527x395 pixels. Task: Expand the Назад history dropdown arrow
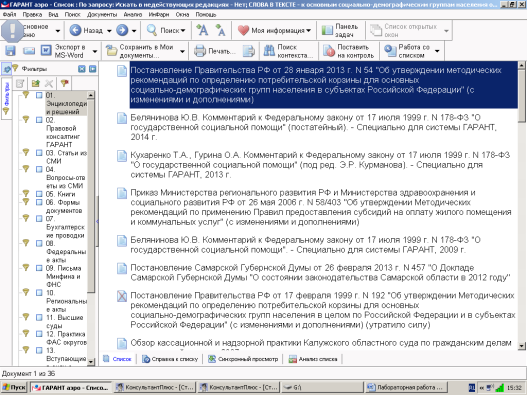pos(109,31)
